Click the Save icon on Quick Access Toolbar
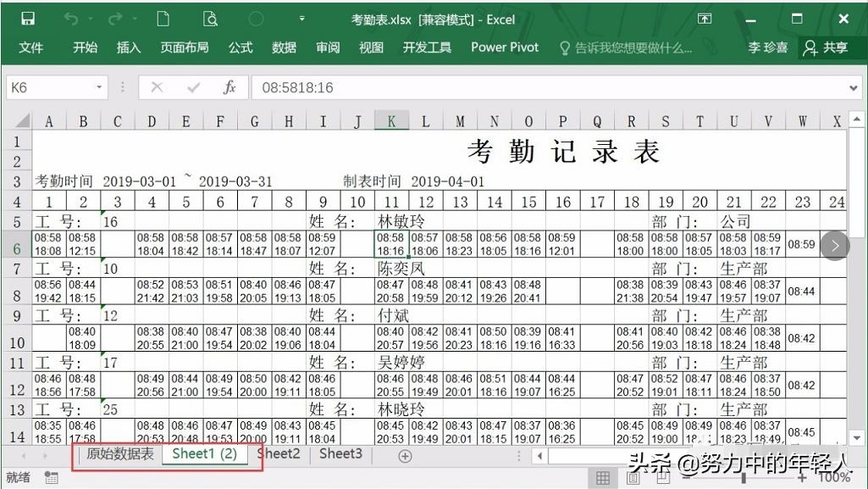Image resolution: width=868 pixels, height=489 pixels. [30, 18]
